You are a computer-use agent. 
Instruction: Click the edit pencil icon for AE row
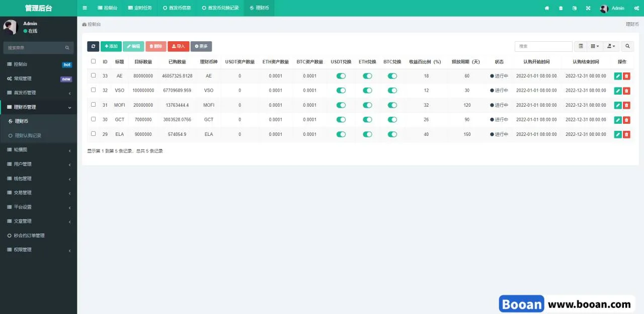[x=618, y=76]
